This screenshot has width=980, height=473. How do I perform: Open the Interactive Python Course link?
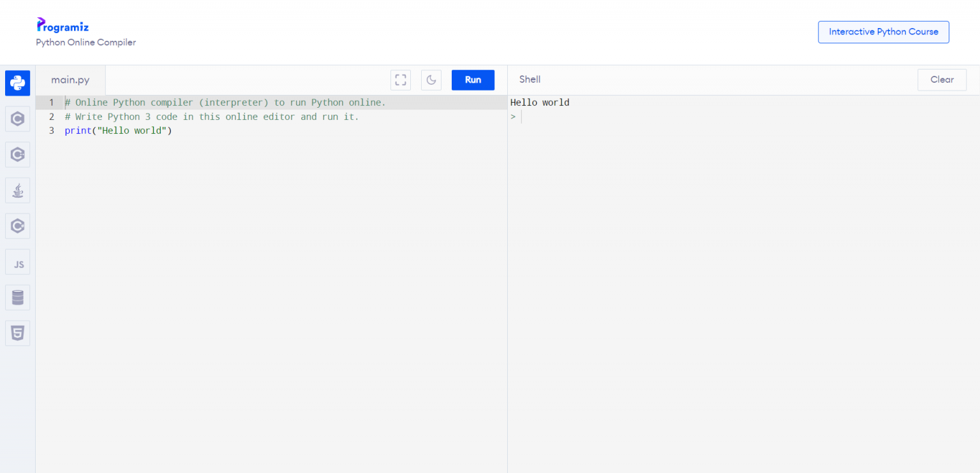(x=883, y=32)
